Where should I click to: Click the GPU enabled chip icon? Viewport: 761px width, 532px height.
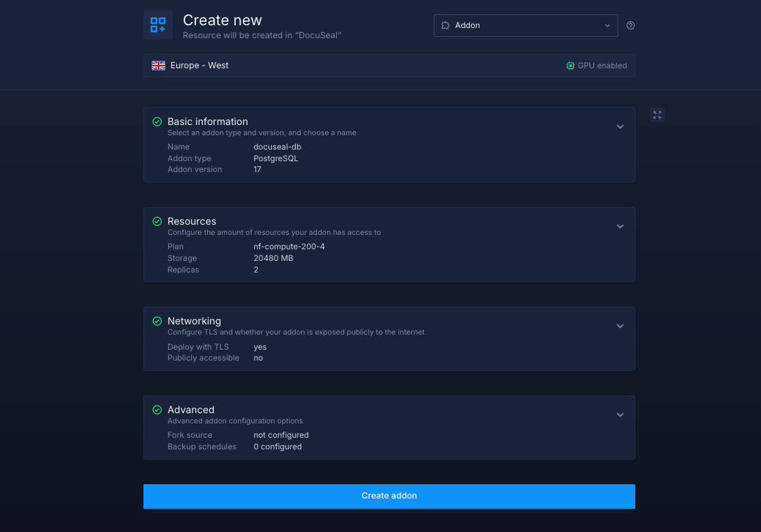pos(570,66)
